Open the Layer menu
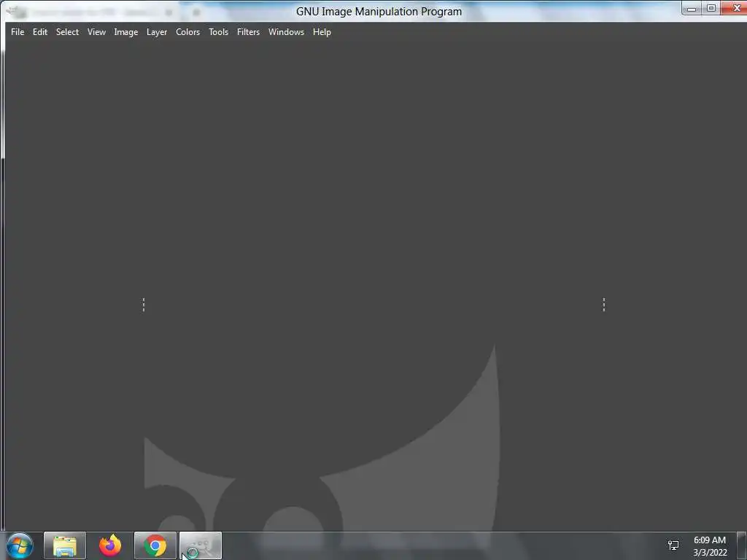Image resolution: width=747 pixels, height=560 pixels. [x=157, y=32]
